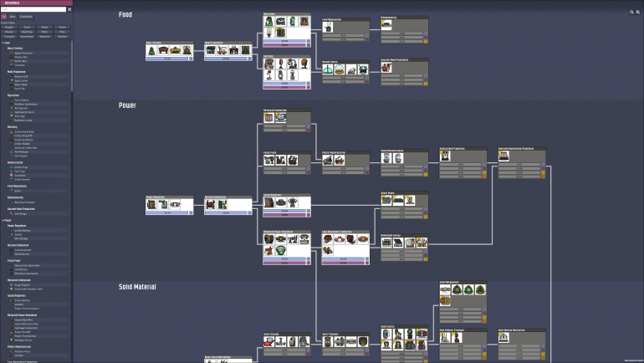Click the Algae Terrarium sidebar entry
This screenshot has width=644, height=363.
(22, 53)
